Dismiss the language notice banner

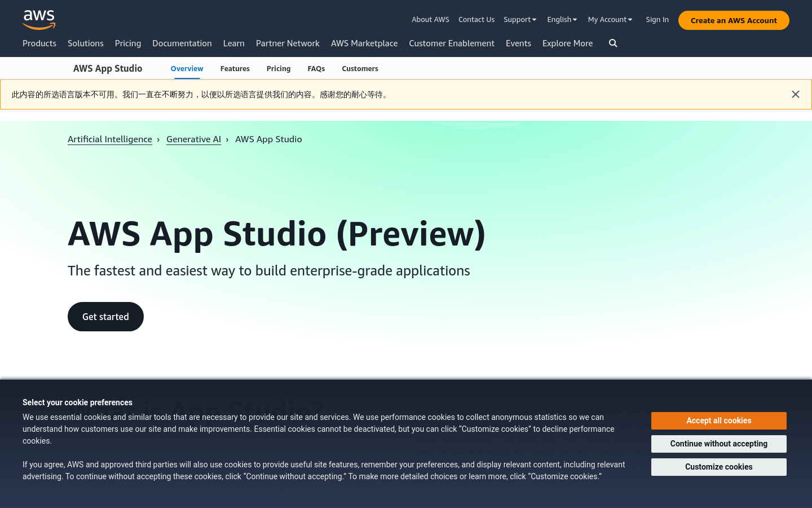[x=796, y=94]
